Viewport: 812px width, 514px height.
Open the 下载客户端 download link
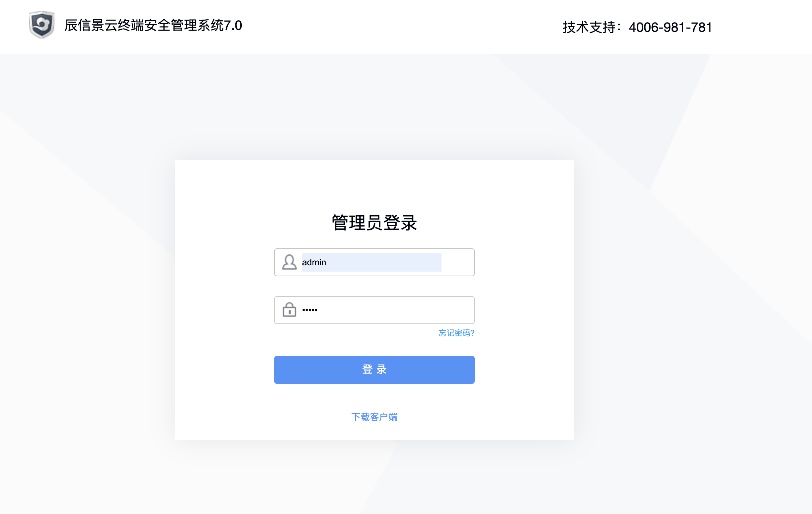(374, 417)
